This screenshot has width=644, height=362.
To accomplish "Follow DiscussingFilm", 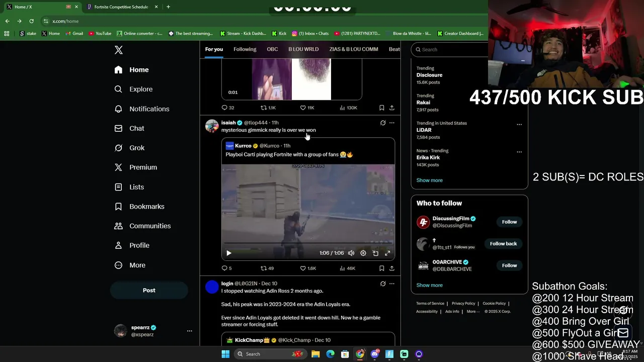I will pos(509,222).
